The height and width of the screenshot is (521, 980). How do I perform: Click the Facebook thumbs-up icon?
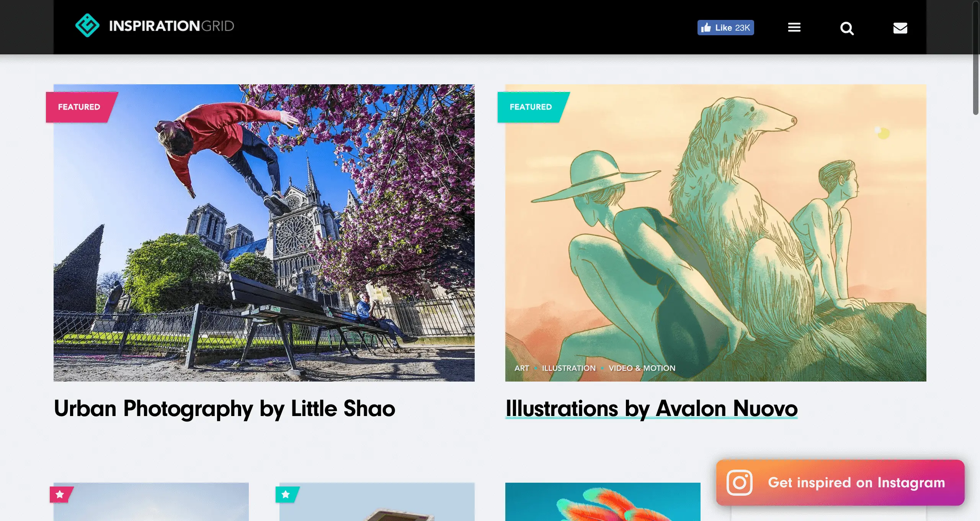click(706, 27)
